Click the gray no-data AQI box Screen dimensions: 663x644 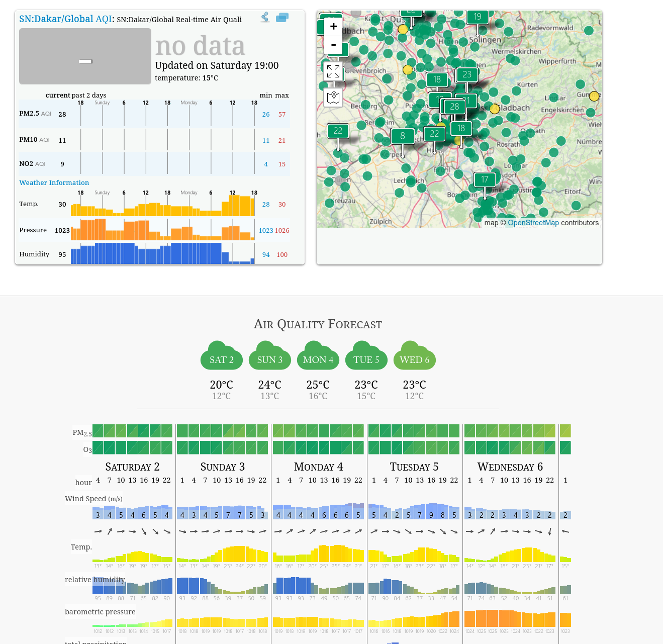tap(85, 56)
